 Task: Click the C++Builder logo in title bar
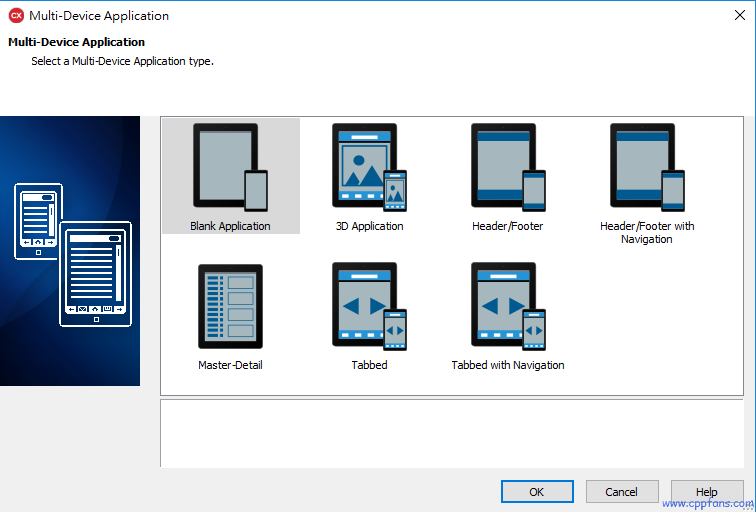tap(16, 15)
